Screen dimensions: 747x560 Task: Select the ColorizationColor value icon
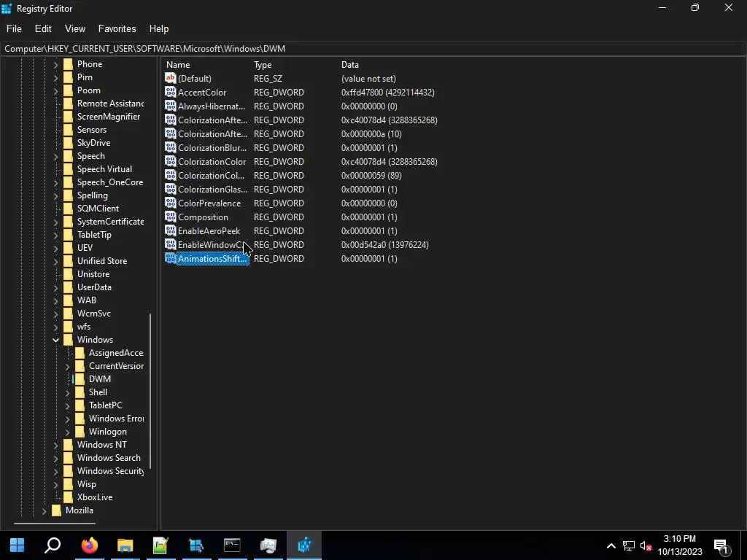[170, 161]
